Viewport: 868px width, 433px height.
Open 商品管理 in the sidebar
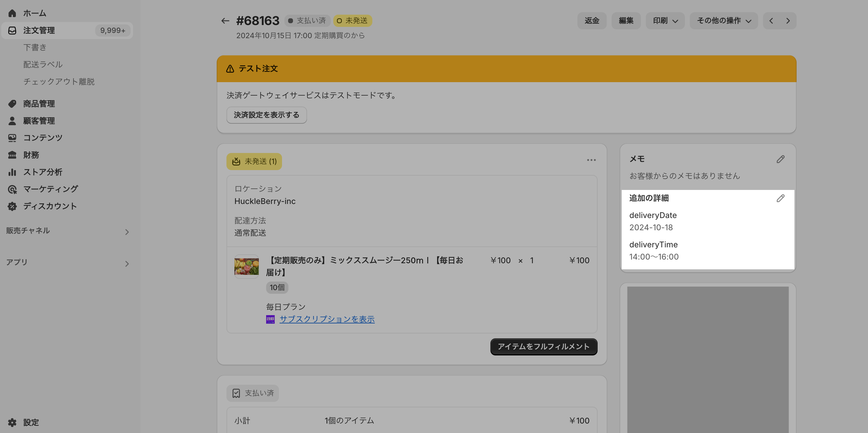click(x=39, y=104)
